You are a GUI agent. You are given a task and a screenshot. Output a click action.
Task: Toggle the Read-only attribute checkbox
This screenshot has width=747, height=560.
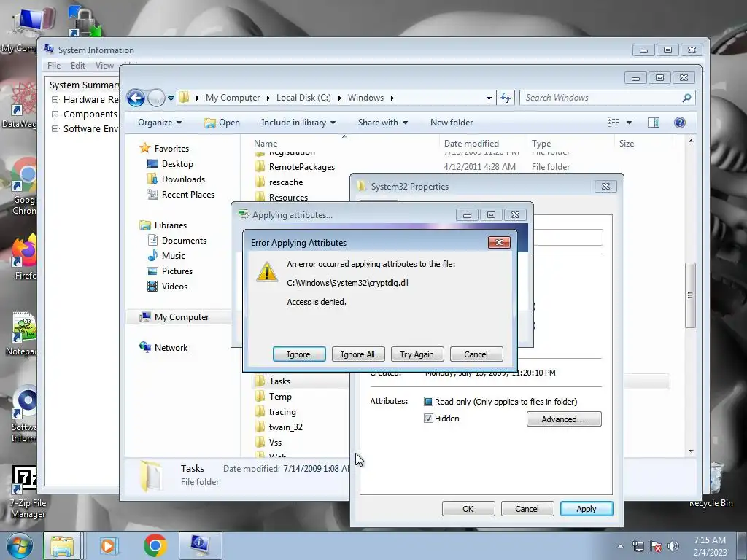[x=428, y=402]
